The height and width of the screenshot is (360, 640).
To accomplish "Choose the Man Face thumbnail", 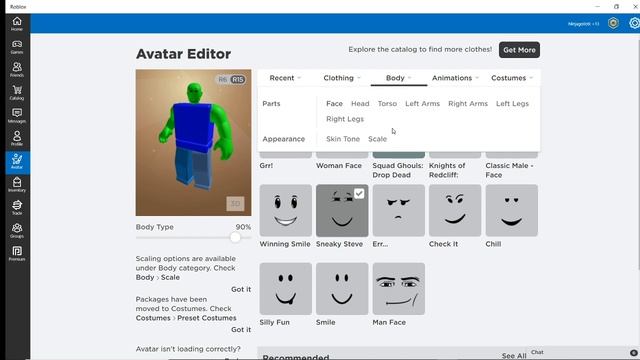I will point(398,289).
